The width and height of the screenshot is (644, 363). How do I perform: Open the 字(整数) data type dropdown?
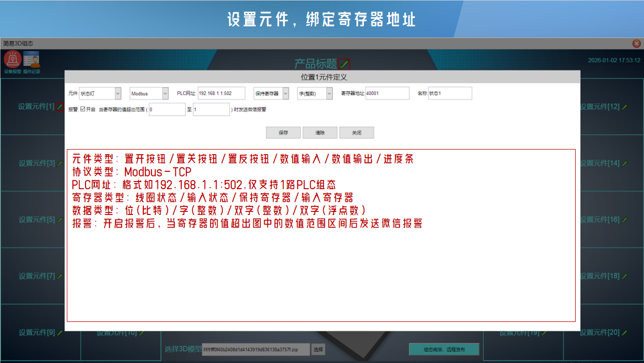point(329,93)
